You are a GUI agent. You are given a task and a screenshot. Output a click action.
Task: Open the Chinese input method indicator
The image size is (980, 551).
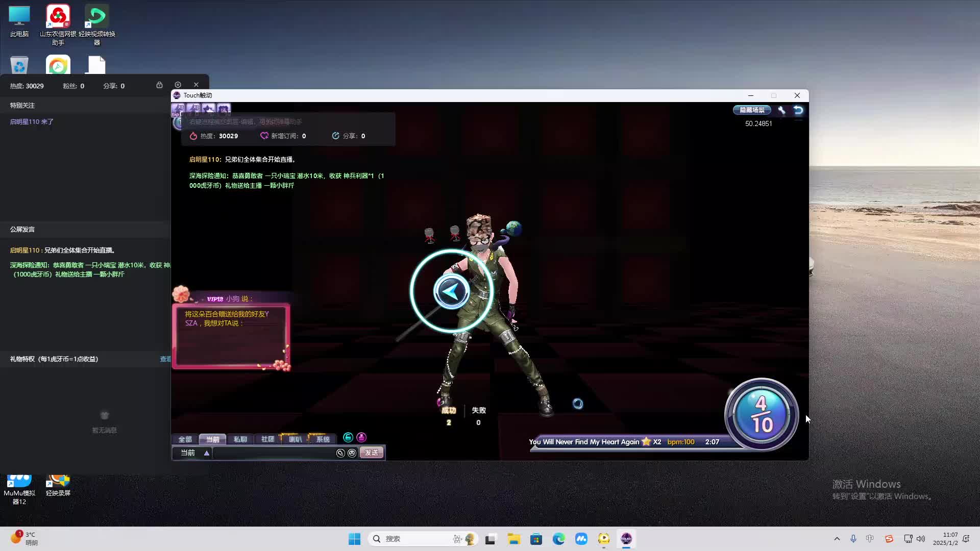point(870,539)
